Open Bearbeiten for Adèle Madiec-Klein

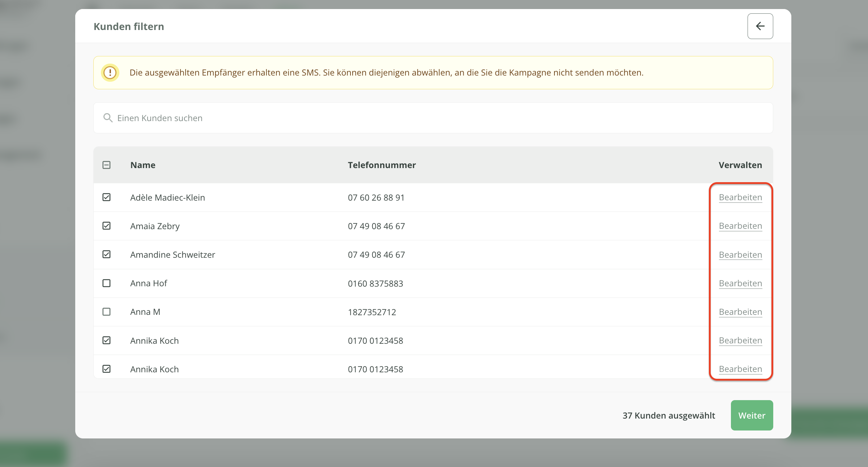740,197
